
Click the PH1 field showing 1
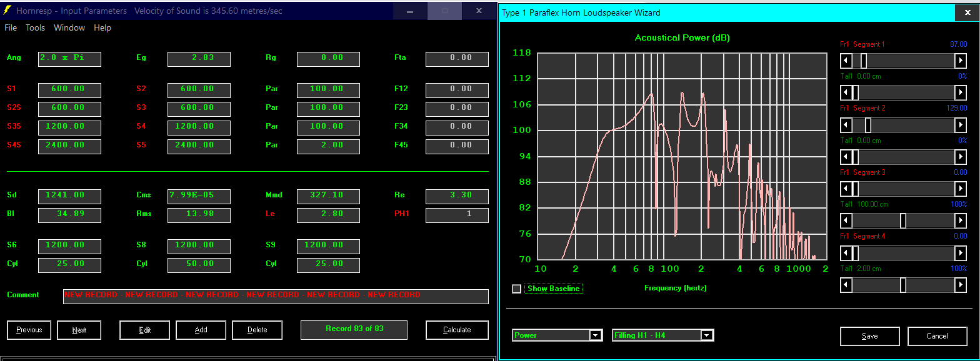tap(457, 215)
